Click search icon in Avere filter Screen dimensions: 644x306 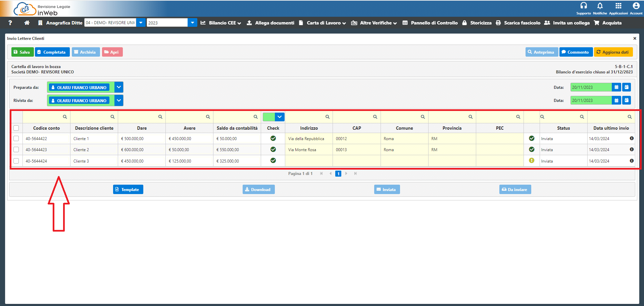click(x=208, y=117)
